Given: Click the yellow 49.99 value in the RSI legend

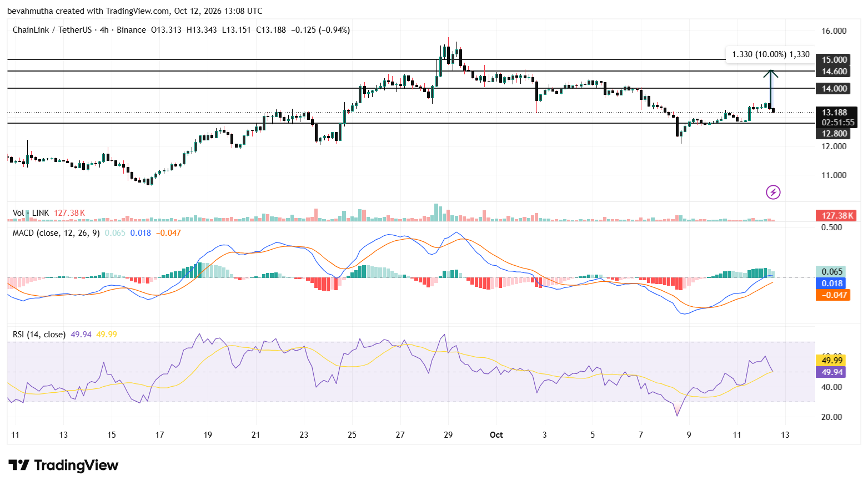Looking at the screenshot, I should [107, 335].
